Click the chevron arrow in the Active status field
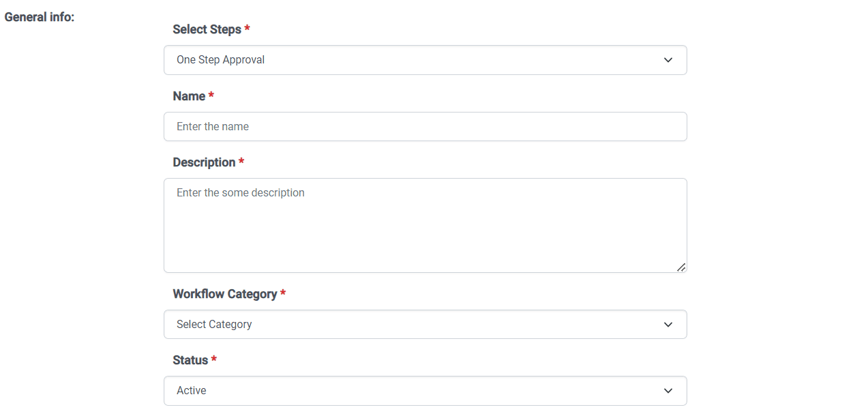Screen dimensions: 868x414 [x=668, y=391]
